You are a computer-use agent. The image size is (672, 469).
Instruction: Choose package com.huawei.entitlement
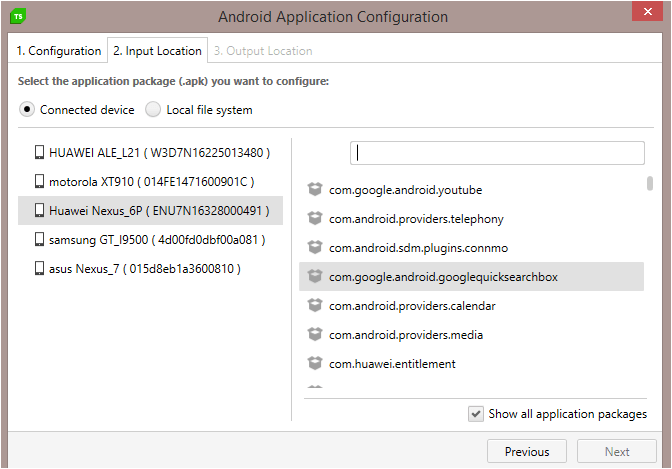(x=471, y=364)
